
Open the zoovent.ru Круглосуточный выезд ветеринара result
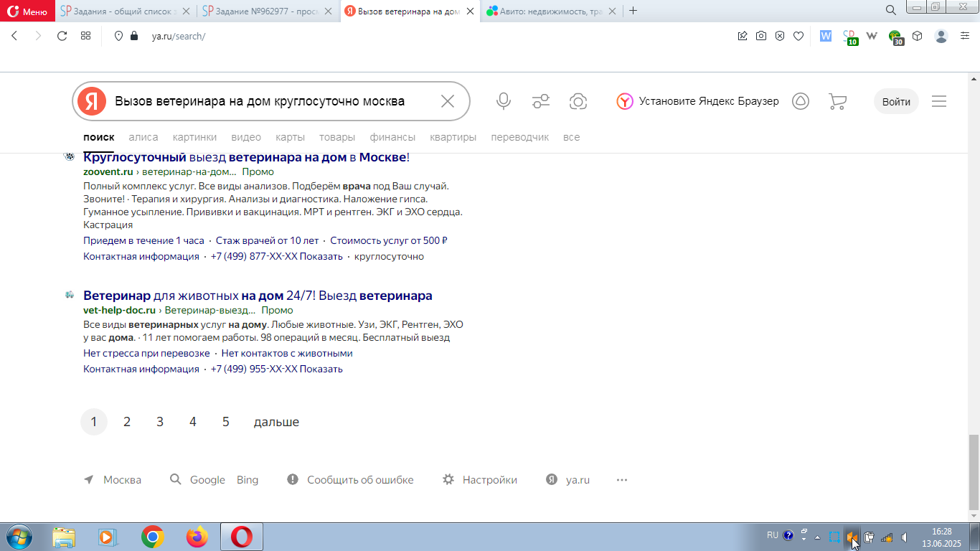coord(246,157)
